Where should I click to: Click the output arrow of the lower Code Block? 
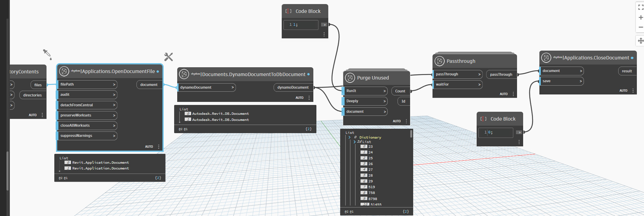coord(519,132)
